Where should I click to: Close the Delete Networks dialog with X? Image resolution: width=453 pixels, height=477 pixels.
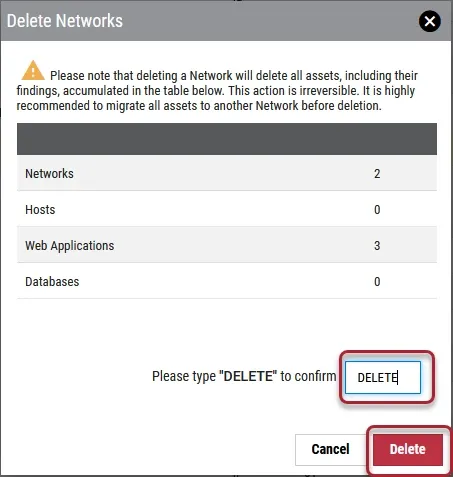pos(430,21)
